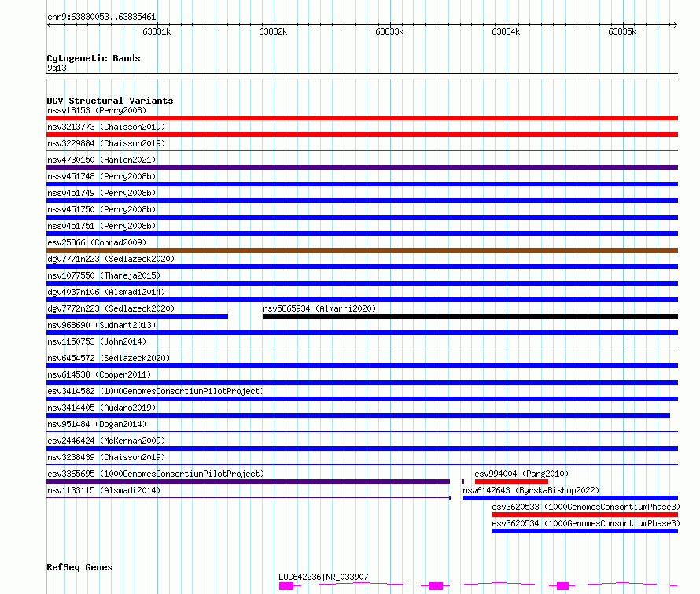This screenshot has height=594, width=700.
Task: Open gene label LOC642236|NR_033907
Action: pos(324,577)
